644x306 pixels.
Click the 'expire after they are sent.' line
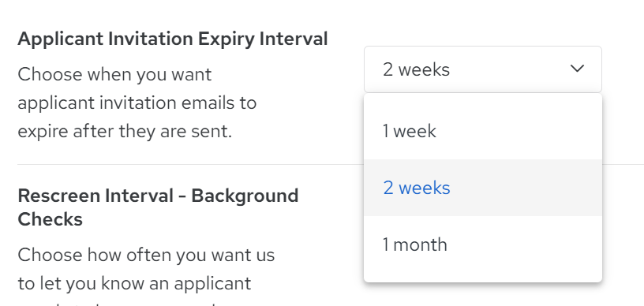pyautogui.click(x=125, y=132)
